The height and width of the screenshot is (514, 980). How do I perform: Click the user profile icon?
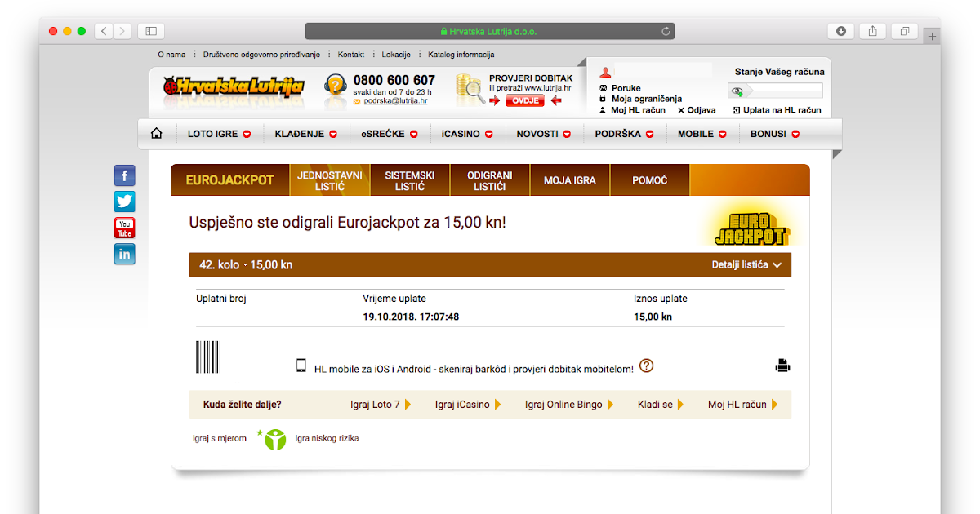click(x=605, y=72)
